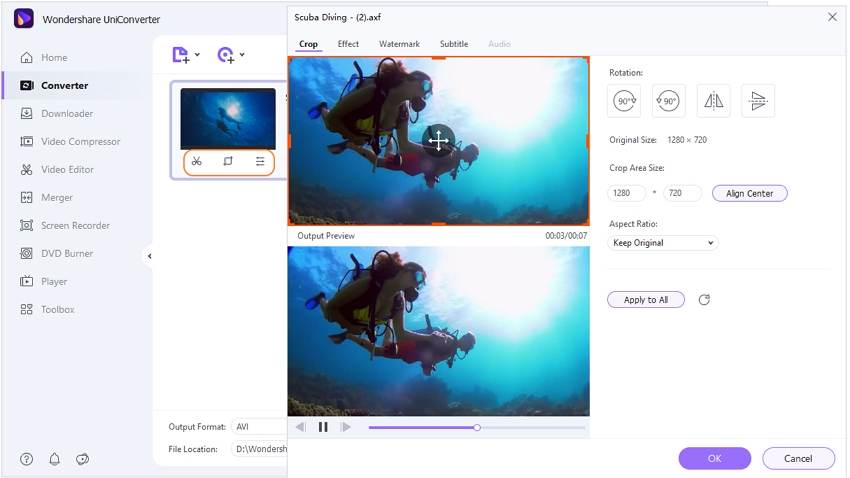Rotate video 90 degrees counterclockwise
Viewport: 850px width, 478px height.
[668, 101]
